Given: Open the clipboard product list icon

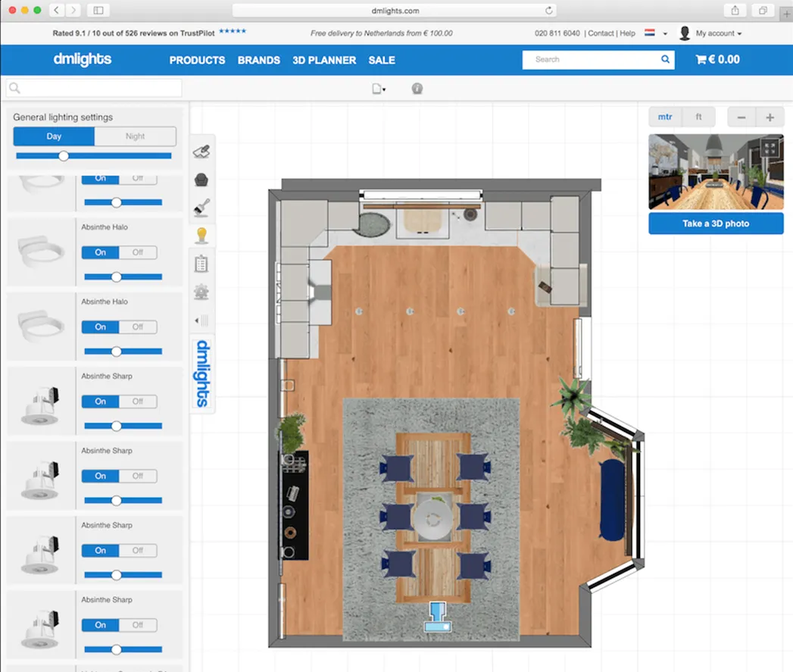Looking at the screenshot, I should tap(201, 264).
